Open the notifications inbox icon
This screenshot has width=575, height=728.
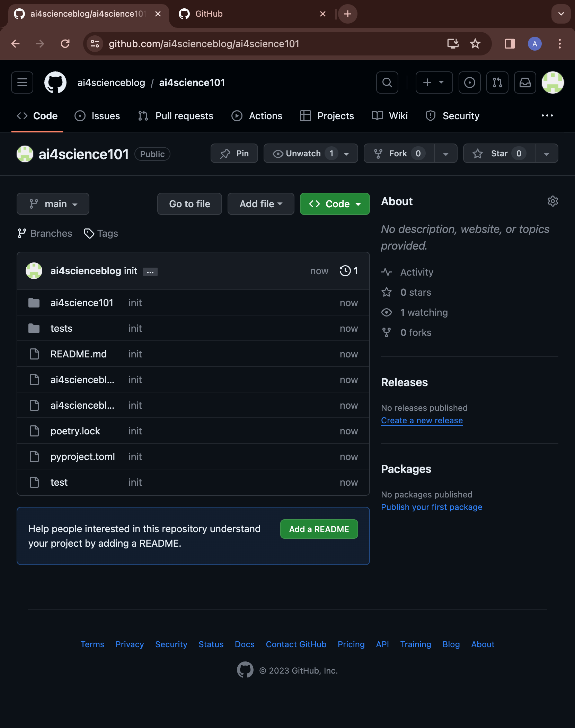point(525,83)
